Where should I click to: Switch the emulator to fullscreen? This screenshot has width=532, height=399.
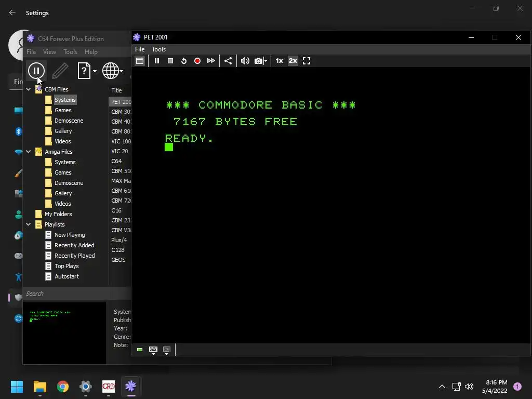click(307, 61)
